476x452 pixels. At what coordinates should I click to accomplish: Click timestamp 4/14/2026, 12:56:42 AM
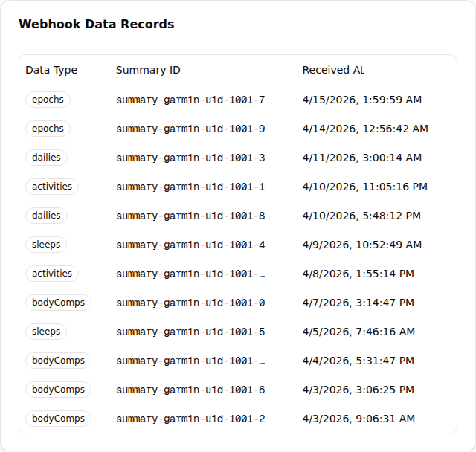point(365,129)
